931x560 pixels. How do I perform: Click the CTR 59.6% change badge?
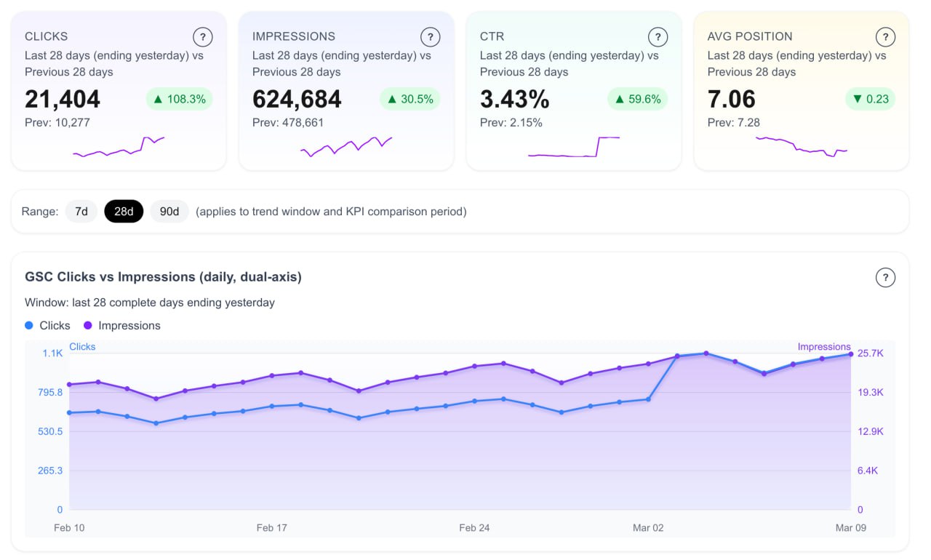pyautogui.click(x=637, y=100)
